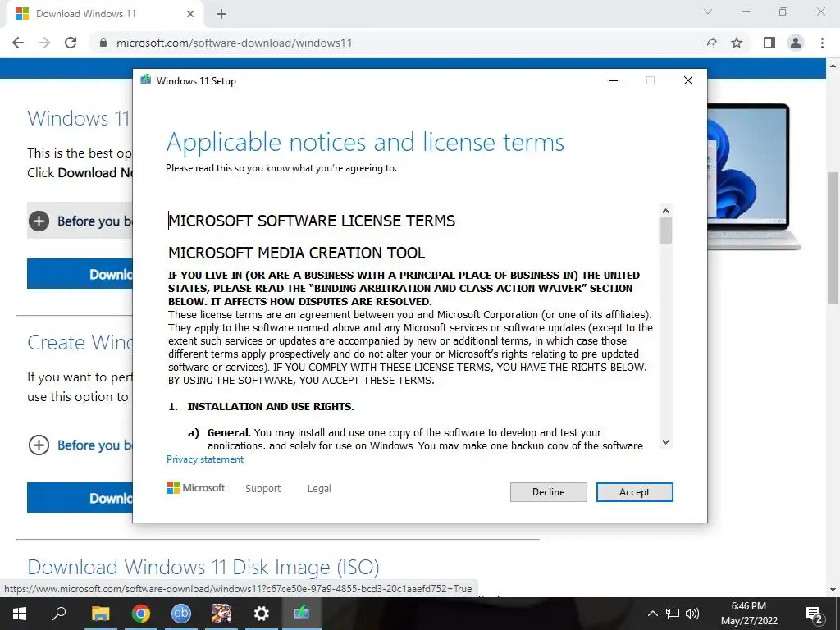The image size is (840, 630).
Task: Open the Privacy statement link
Action: [x=204, y=459]
